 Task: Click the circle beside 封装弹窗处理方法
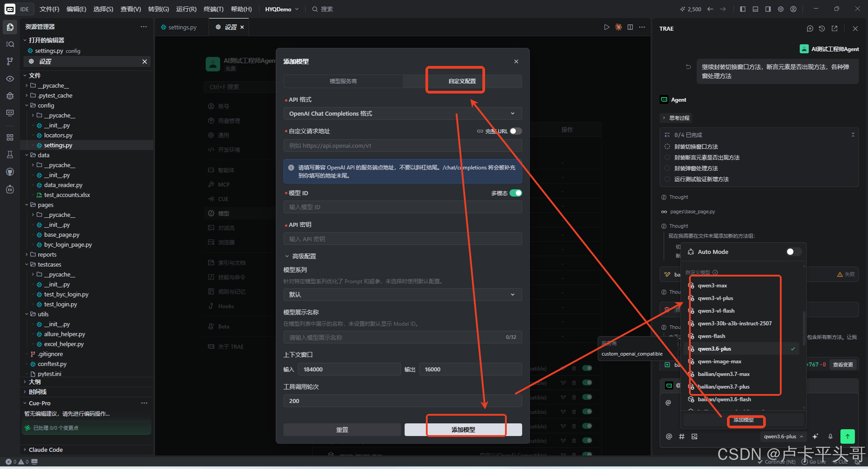point(667,169)
